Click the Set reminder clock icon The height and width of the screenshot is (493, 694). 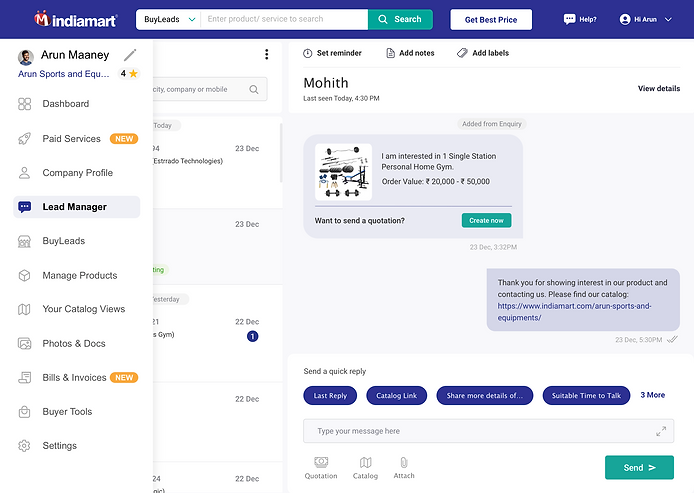[x=308, y=53]
